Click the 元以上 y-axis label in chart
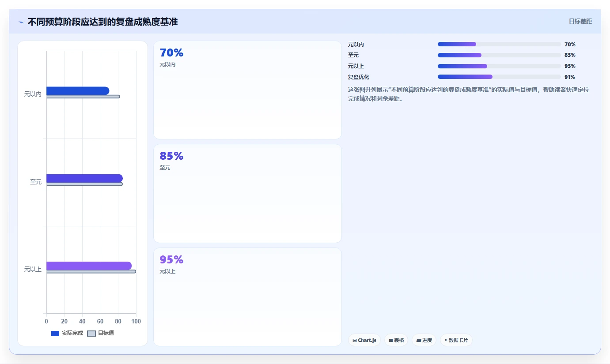Screen dimensions: 610x364 [x=33, y=269]
